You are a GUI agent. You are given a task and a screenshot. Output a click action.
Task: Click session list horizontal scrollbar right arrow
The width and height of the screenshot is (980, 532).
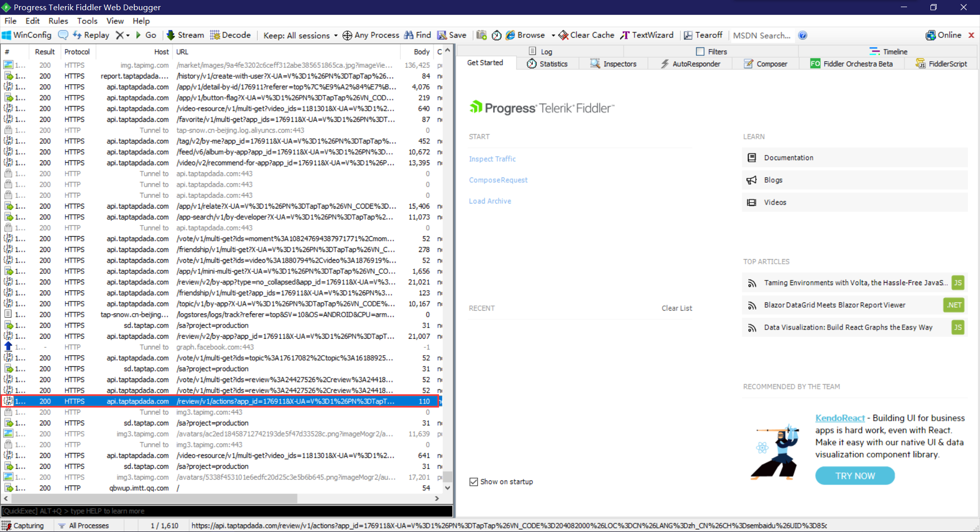437,498
